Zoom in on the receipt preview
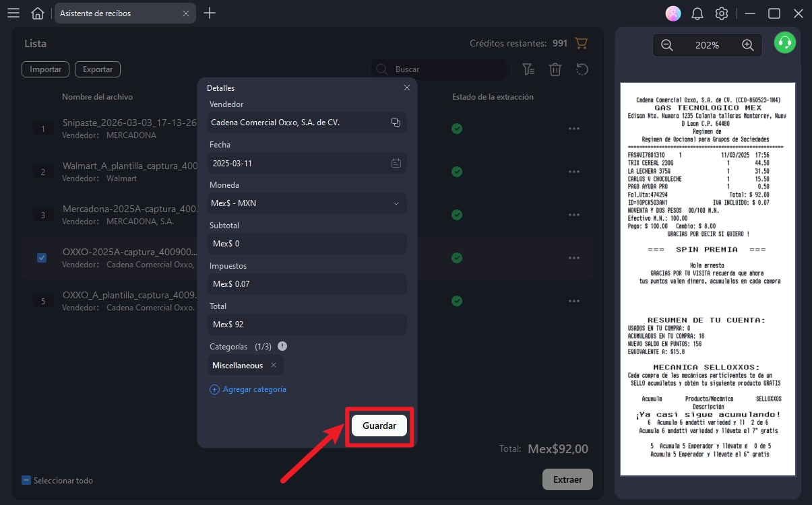Image resolution: width=812 pixels, height=505 pixels. click(x=747, y=45)
